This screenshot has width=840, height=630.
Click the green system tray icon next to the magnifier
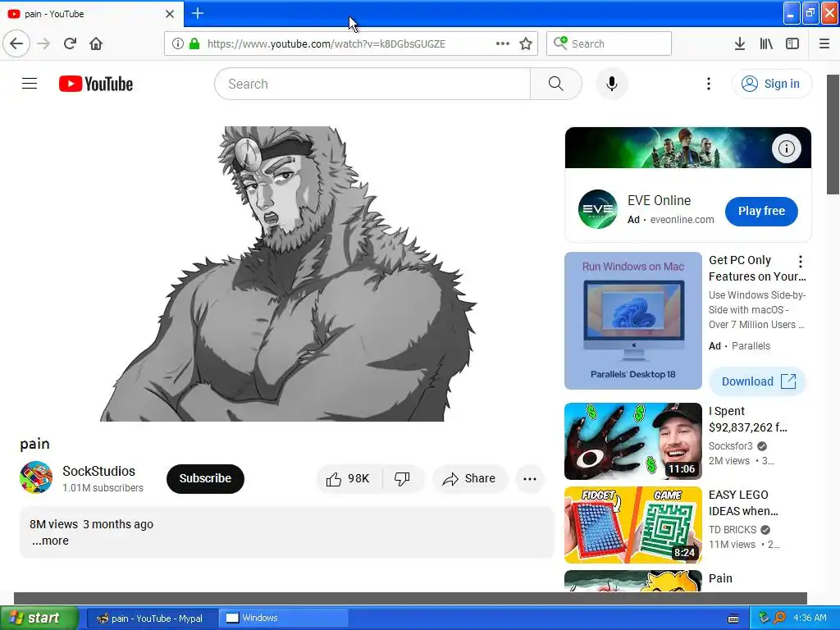point(764,618)
